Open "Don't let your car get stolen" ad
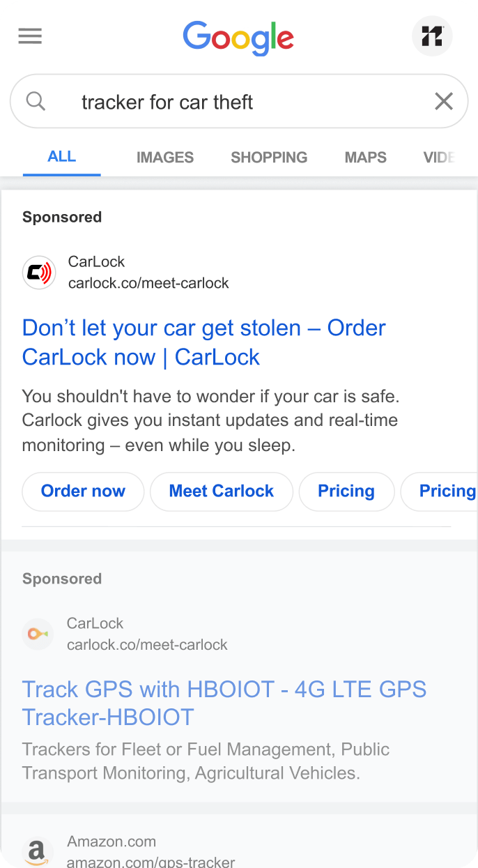 click(204, 342)
